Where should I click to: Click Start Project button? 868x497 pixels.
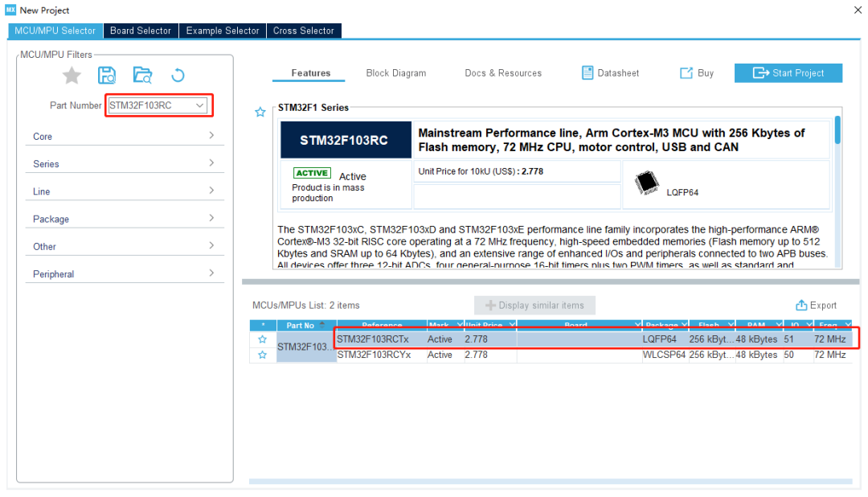[x=788, y=73]
